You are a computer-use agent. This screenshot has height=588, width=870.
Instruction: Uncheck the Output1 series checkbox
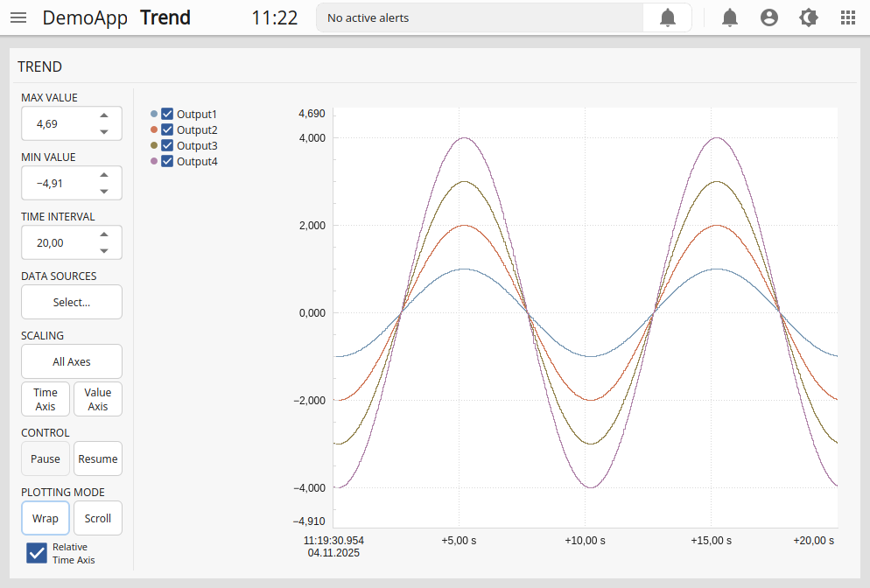pyautogui.click(x=167, y=114)
